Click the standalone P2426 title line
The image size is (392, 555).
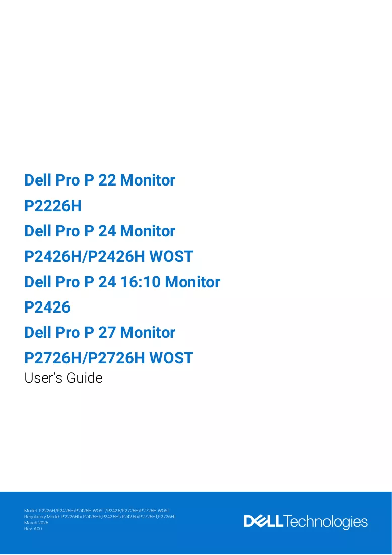47,307
